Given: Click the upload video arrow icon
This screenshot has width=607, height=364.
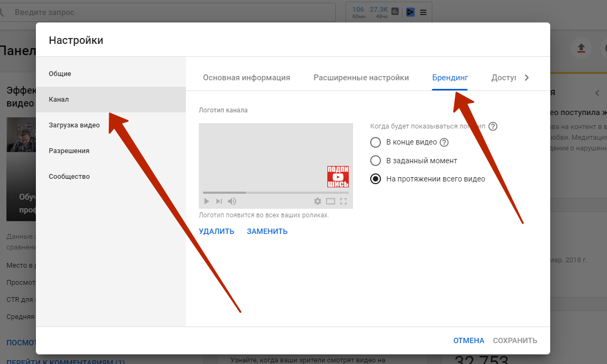Looking at the screenshot, I should (x=581, y=48).
